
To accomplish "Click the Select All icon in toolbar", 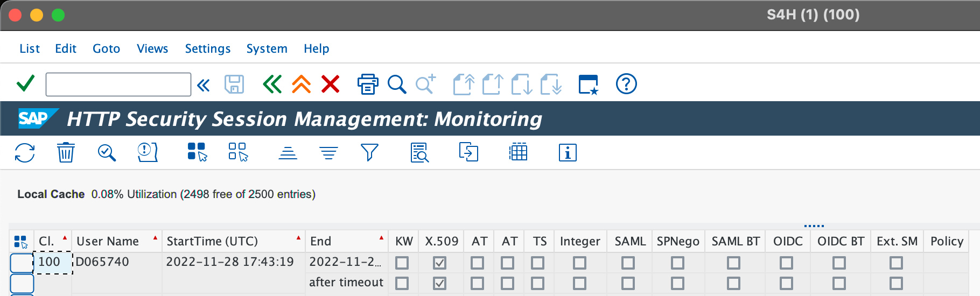I will 197,152.
